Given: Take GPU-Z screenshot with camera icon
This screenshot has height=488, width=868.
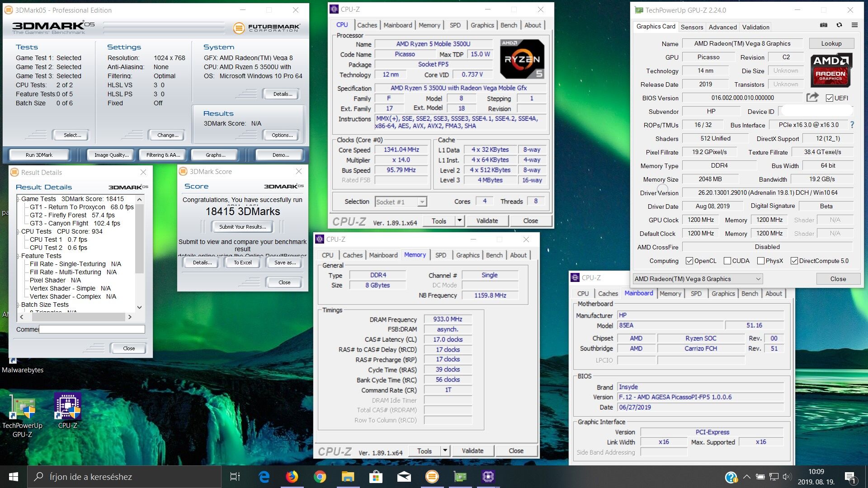Looking at the screenshot, I should (x=824, y=25).
